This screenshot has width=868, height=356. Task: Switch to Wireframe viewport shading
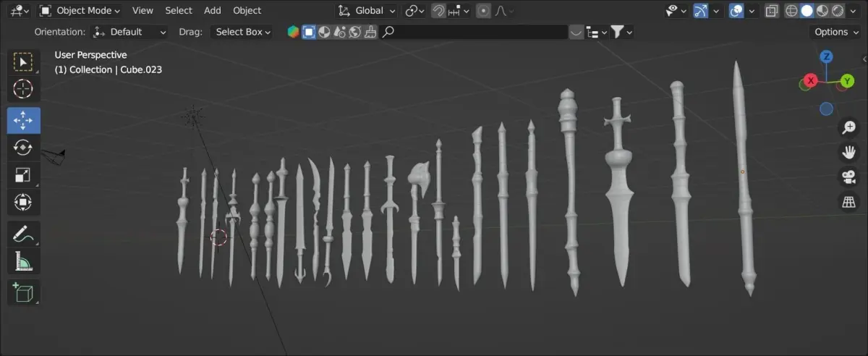[x=791, y=11]
